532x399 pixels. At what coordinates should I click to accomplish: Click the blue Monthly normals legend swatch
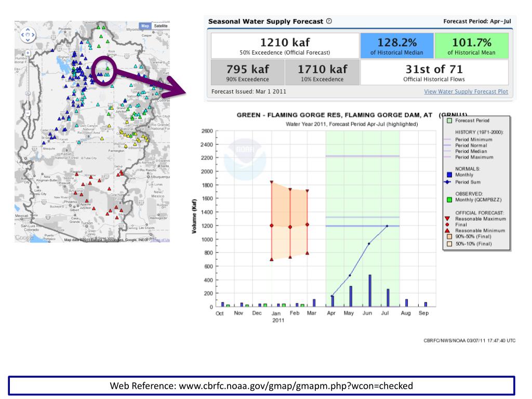tap(449, 175)
